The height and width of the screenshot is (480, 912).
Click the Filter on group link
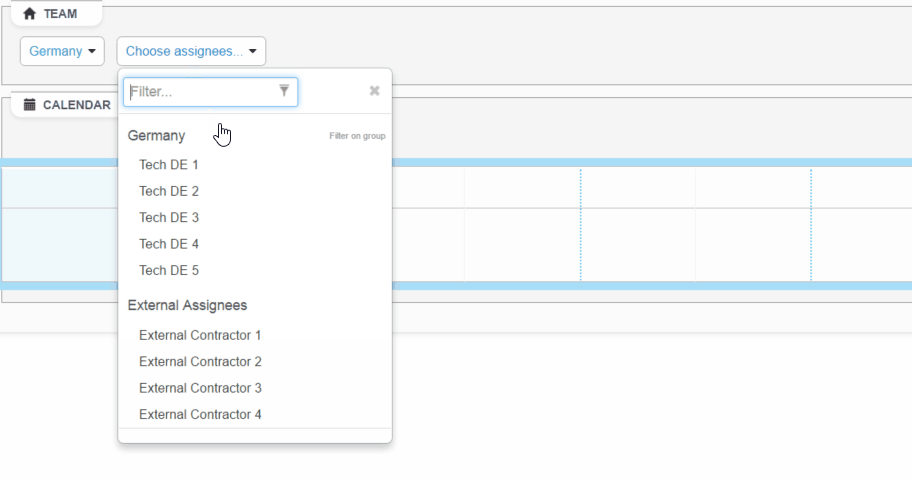click(357, 136)
